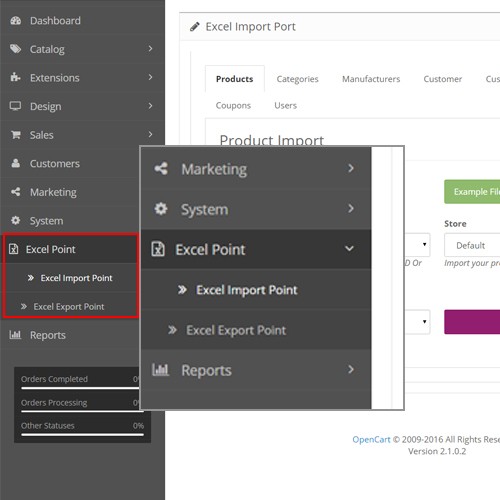Click the Store field label
500x500 pixels.
click(455, 223)
